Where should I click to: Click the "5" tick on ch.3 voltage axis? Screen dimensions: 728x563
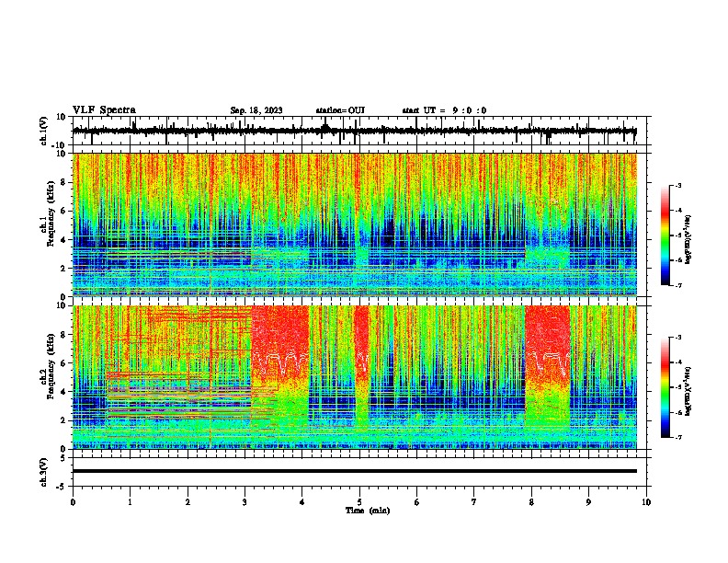[x=63, y=458]
